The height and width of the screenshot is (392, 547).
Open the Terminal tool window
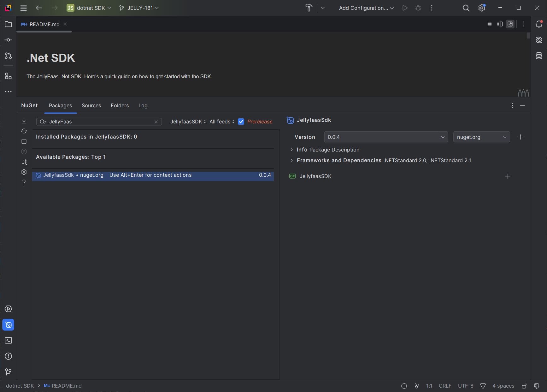tap(9, 341)
